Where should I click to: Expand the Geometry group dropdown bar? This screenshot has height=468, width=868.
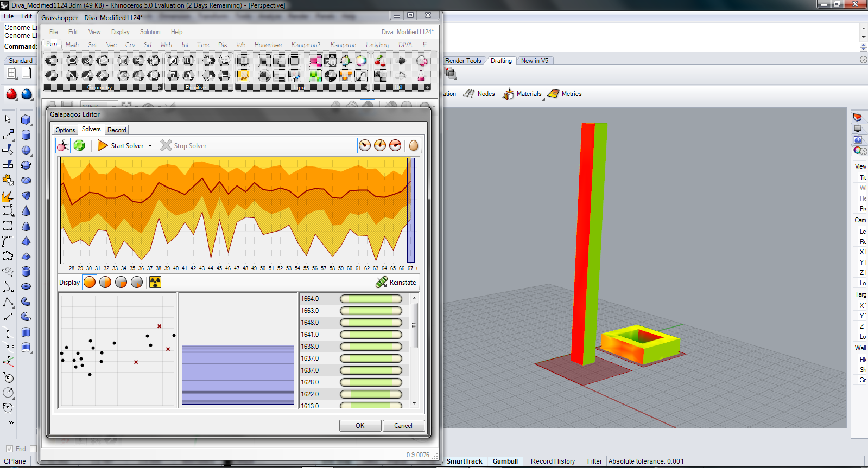(x=103, y=88)
